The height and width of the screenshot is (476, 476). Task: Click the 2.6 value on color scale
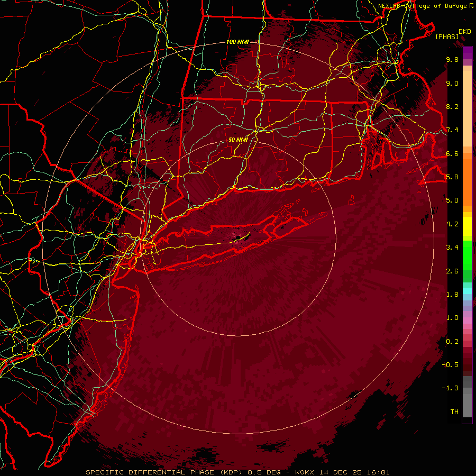(x=452, y=271)
